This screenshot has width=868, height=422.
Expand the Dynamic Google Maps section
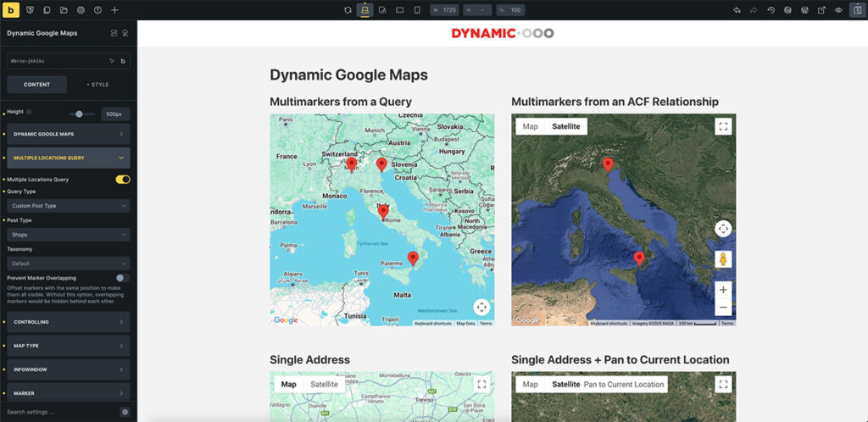tap(69, 134)
